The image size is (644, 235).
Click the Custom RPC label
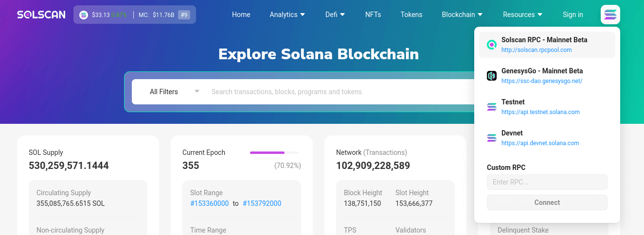point(506,168)
